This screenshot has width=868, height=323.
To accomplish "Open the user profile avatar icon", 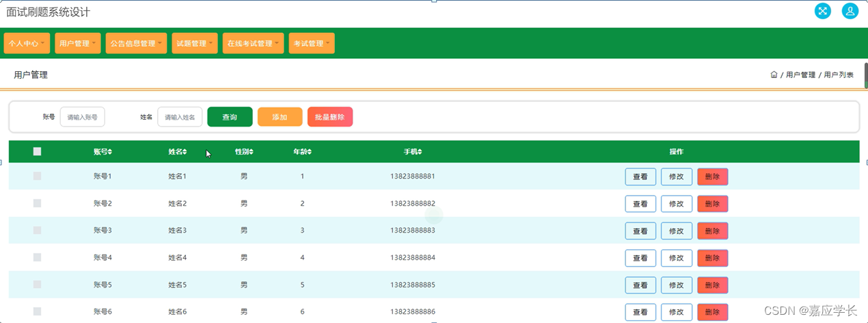I will tap(850, 11).
